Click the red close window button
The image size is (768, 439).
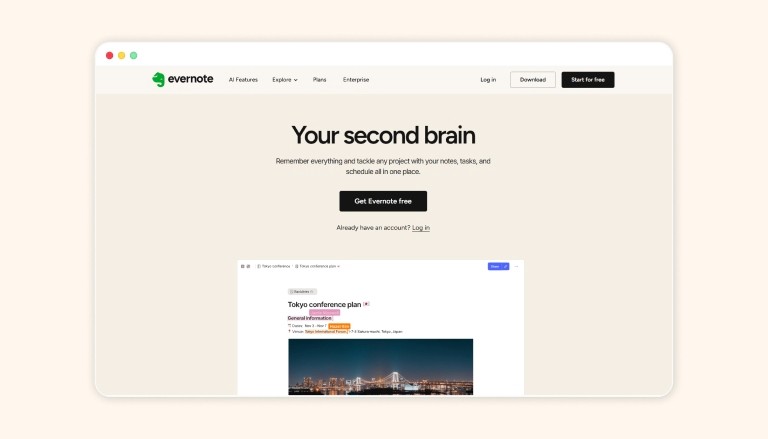click(109, 55)
